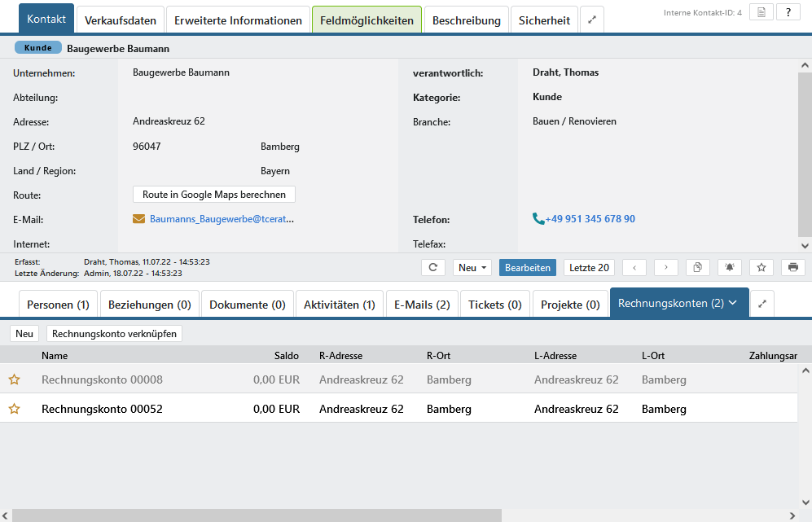Open the Neu dropdown in contact toolbar
The image size is (812, 522).
pyautogui.click(x=472, y=268)
